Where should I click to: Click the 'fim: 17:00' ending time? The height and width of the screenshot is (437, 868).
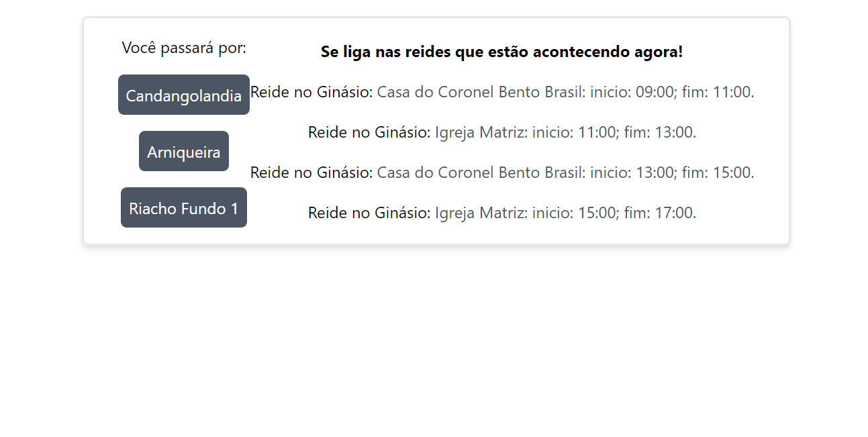(x=660, y=213)
